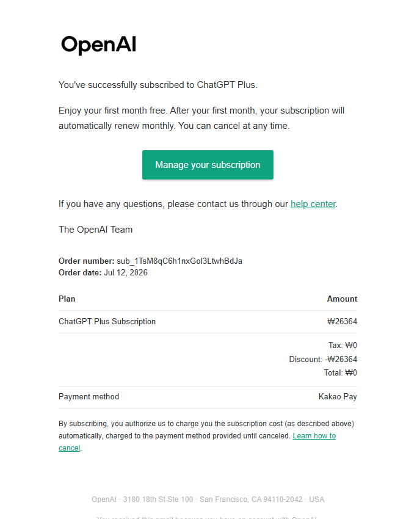Click the By subscribing authorization text
The width and height of the screenshot is (420, 519).
[206, 435]
